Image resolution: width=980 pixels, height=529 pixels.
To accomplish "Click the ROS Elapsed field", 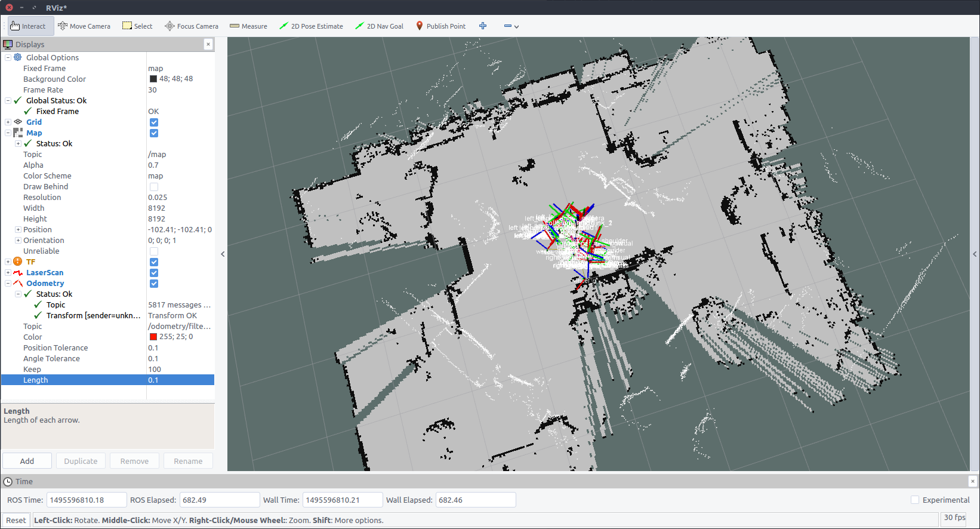I will [x=220, y=500].
